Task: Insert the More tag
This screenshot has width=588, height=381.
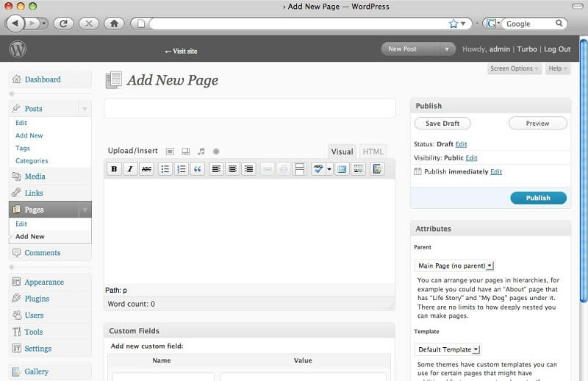Action: click(299, 169)
